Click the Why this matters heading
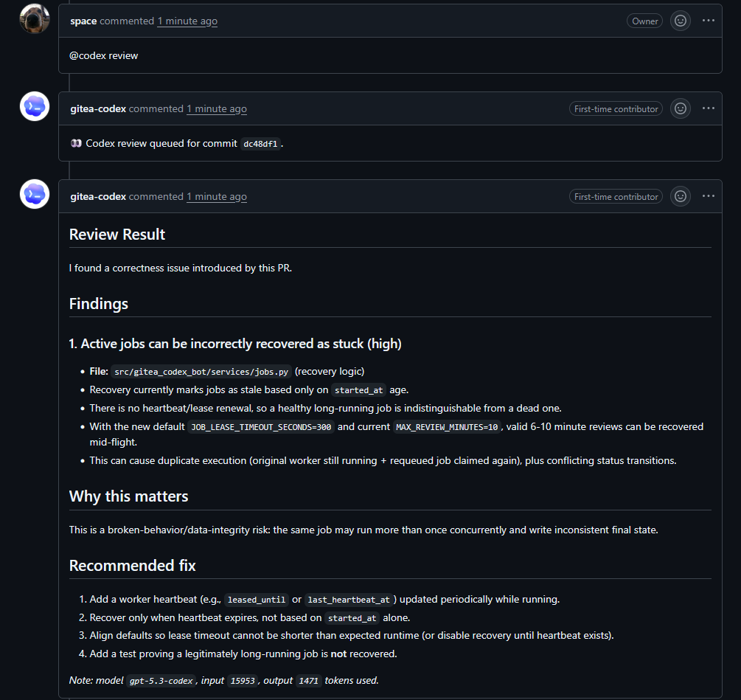The width and height of the screenshot is (741, 700). [x=128, y=496]
